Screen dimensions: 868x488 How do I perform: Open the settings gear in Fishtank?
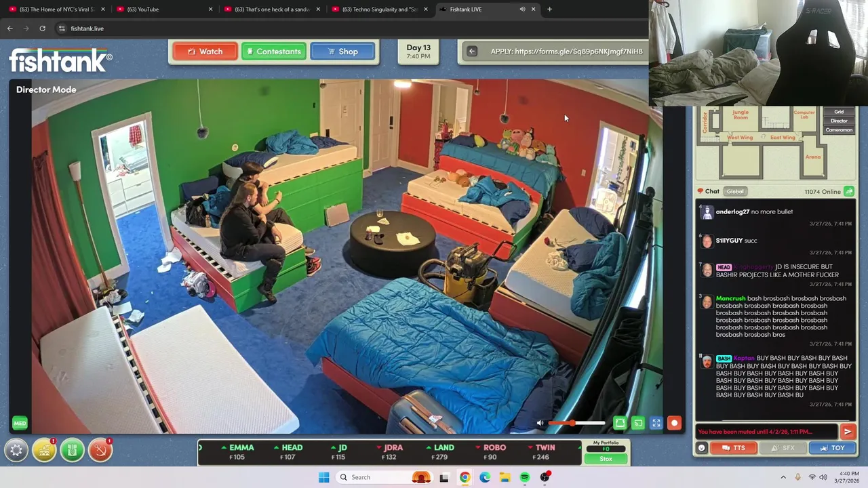tap(16, 450)
